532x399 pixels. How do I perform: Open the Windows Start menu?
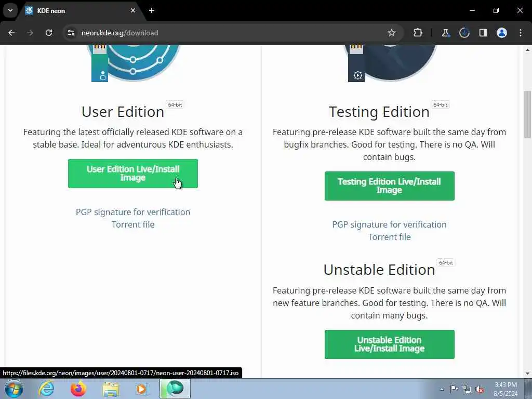pyautogui.click(x=14, y=389)
